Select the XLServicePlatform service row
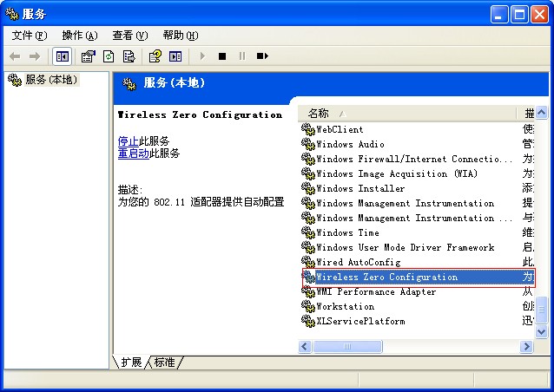The height and width of the screenshot is (392, 554). pos(418,322)
